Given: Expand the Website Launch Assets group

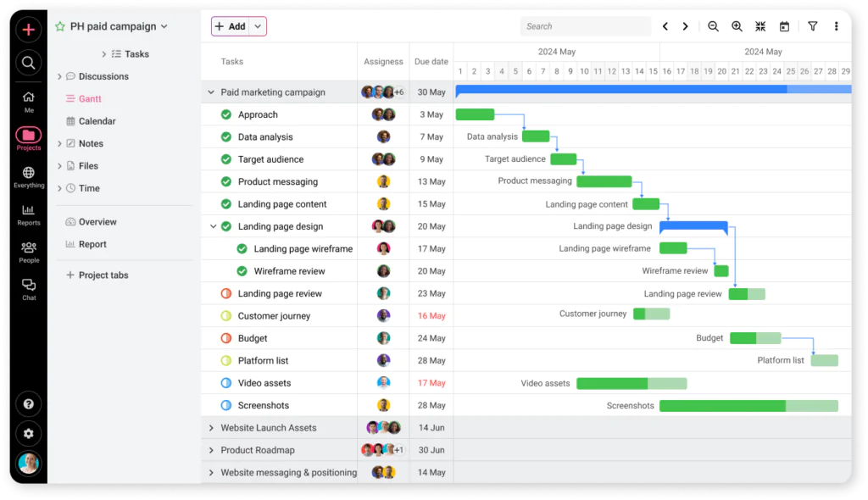Looking at the screenshot, I should [x=210, y=428].
